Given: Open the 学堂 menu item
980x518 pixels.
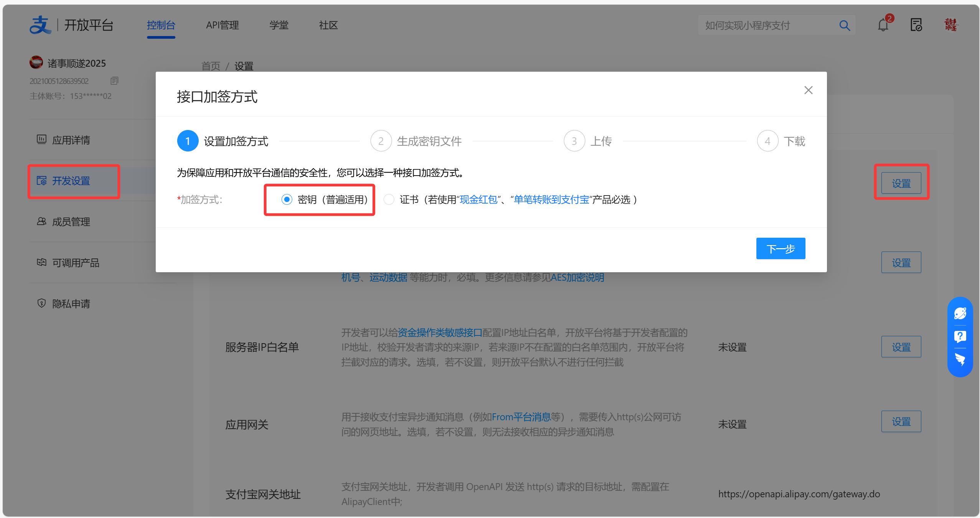Looking at the screenshot, I should 279,25.
